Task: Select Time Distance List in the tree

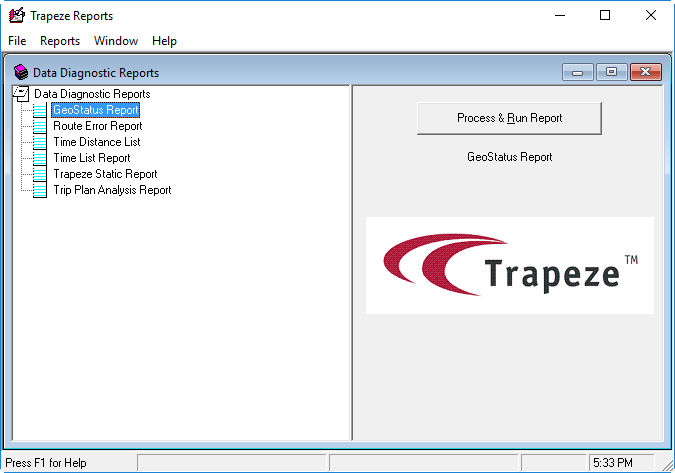Action: tap(97, 142)
